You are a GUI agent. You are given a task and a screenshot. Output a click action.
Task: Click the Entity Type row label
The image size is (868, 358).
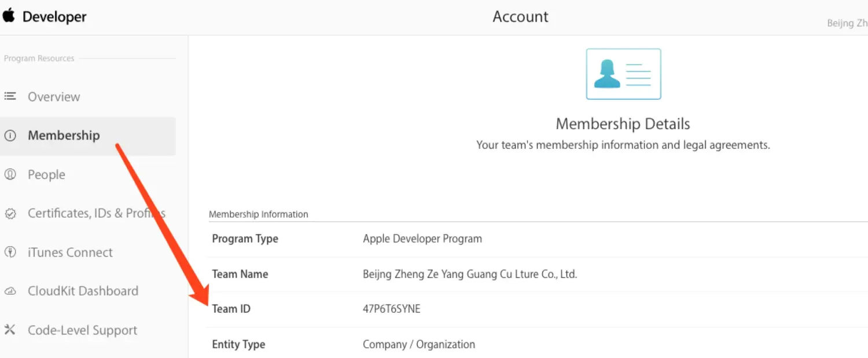pos(238,344)
